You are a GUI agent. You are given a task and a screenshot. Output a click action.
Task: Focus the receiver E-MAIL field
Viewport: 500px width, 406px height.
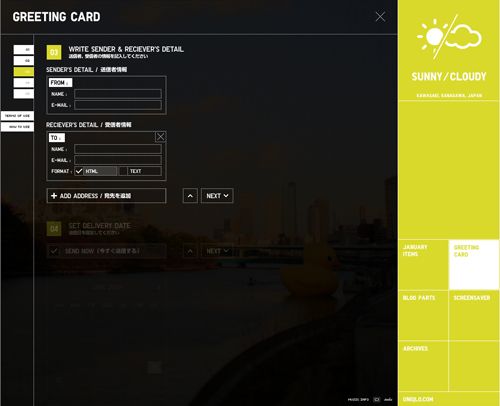click(x=118, y=160)
